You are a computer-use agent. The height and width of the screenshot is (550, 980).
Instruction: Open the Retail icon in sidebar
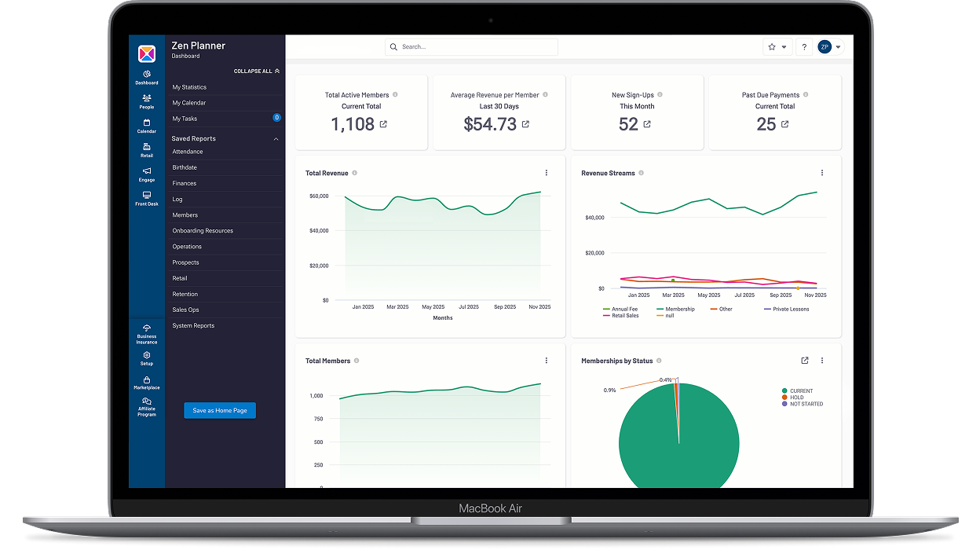(147, 149)
